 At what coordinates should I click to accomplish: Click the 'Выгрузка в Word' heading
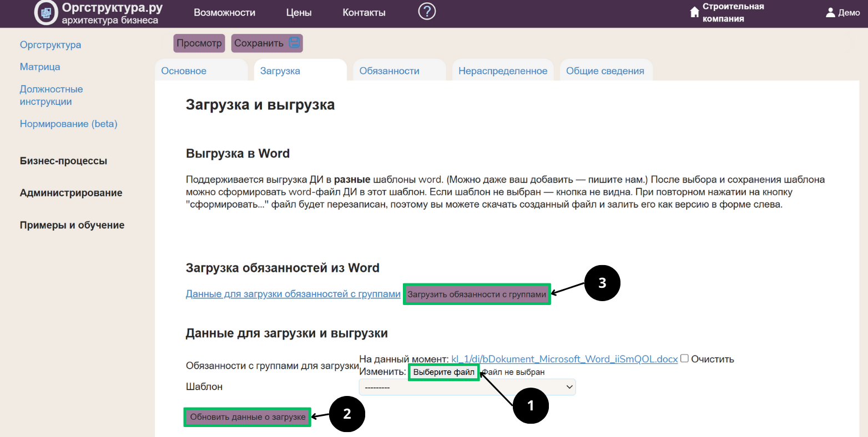click(x=238, y=154)
